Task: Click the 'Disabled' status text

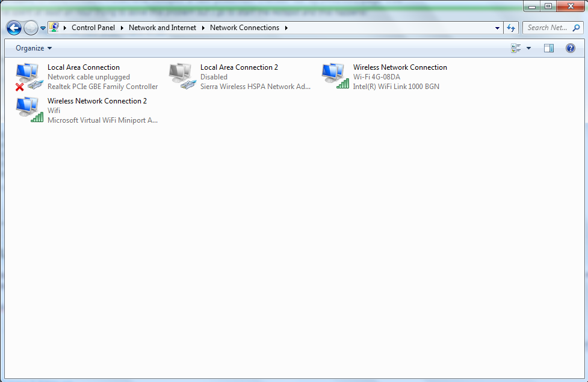Action: tap(214, 77)
